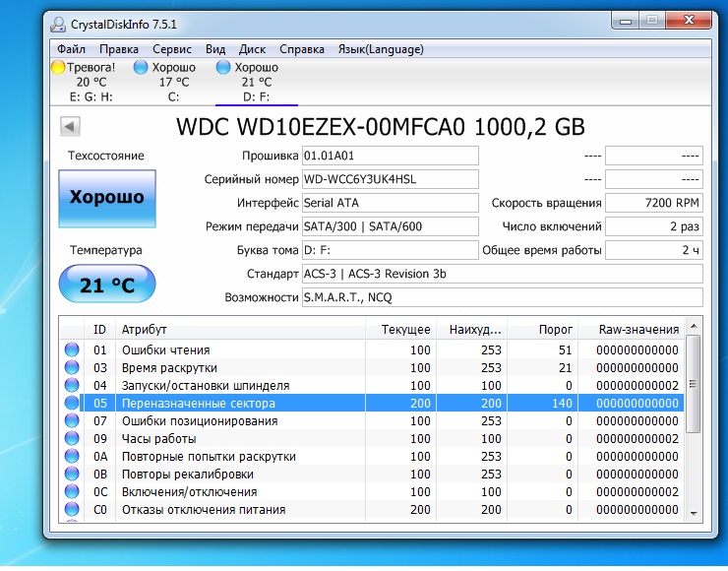Click the Raw-значения column header
The image size is (728, 571).
click(631, 330)
